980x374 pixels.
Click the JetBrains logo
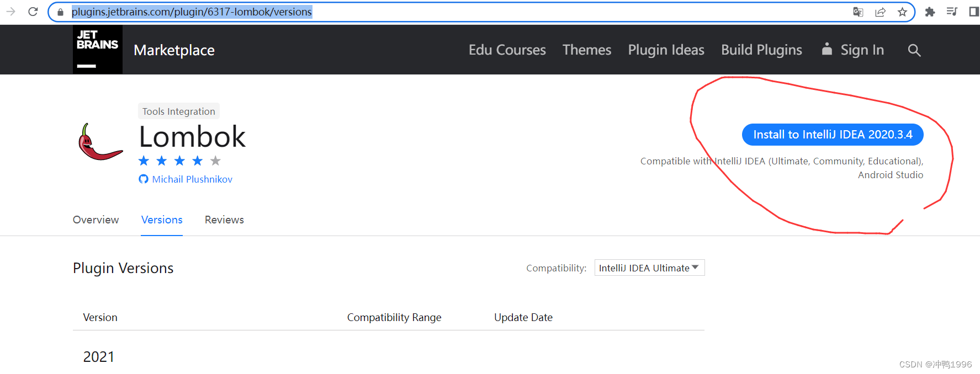pyautogui.click(x=98, y=50)
